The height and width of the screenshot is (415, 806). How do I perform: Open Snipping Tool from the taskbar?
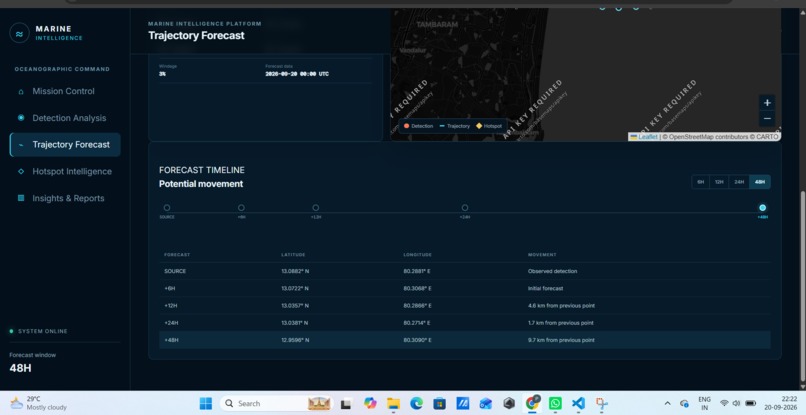(x=601, y=403)
